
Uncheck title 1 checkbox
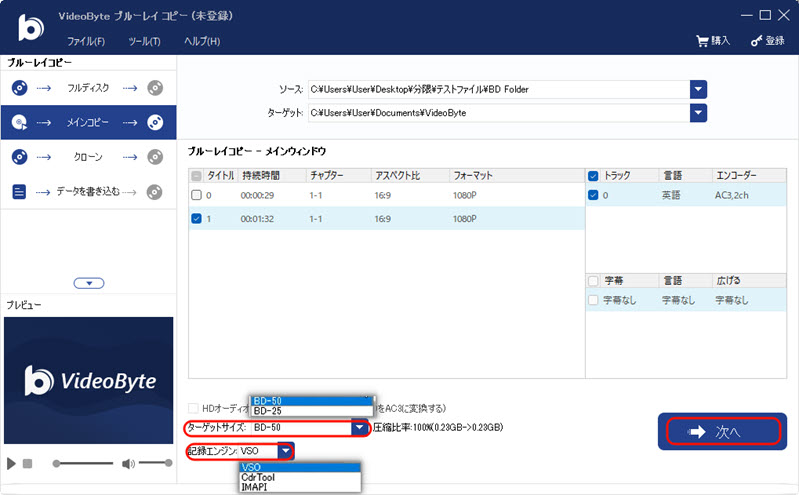coord(196,218)
